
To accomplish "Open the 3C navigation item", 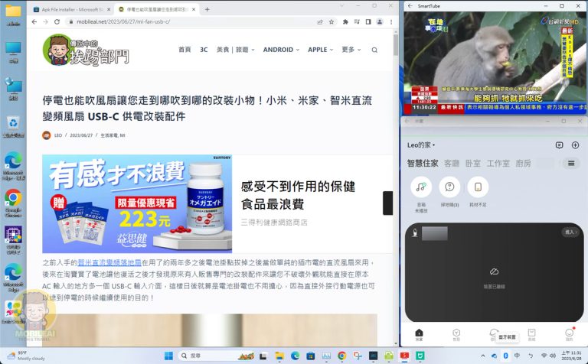I will (204, 50).
